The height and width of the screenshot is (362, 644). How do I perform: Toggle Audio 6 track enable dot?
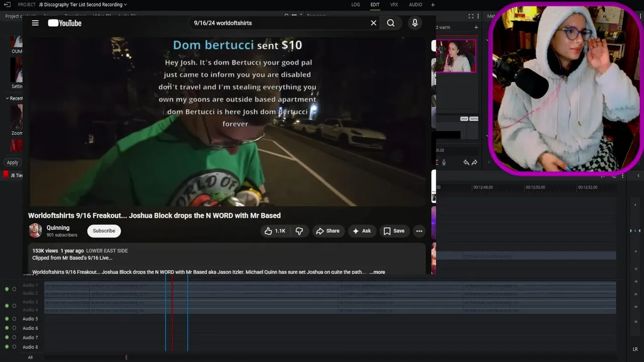tap(7, 328)
